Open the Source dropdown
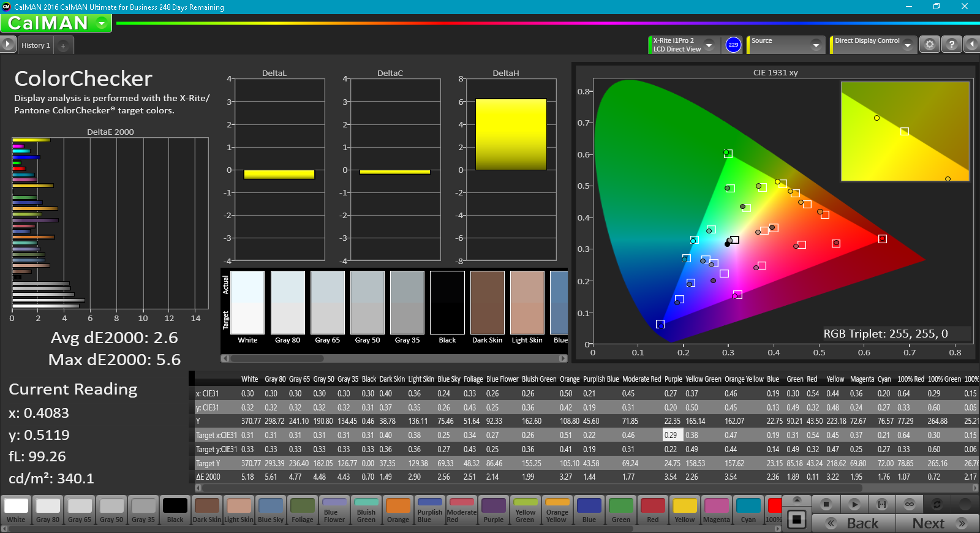Screen dimensions: 980x533 point(815,45)
